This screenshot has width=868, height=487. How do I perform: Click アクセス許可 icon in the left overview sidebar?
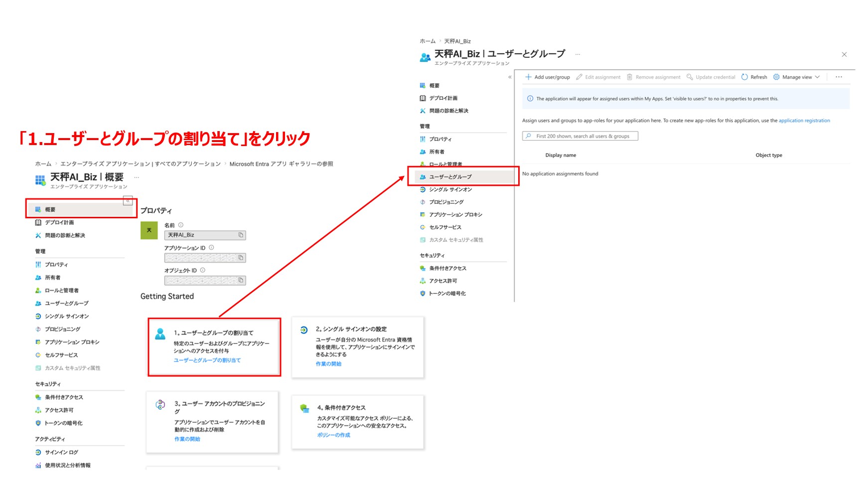pyautogui.click(x=38, y=410)
